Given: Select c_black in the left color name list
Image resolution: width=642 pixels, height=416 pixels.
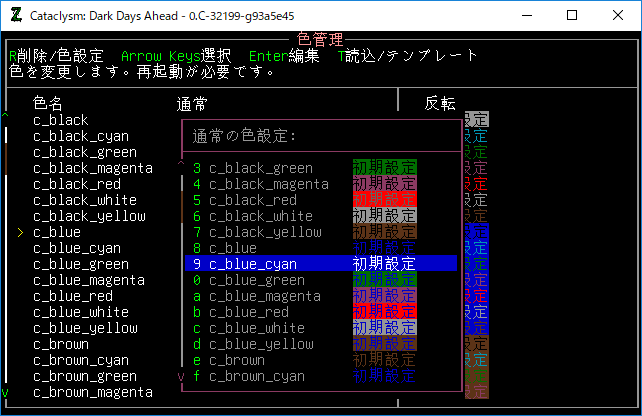Looking at the screenshot, I should click(x=60, y=120).
